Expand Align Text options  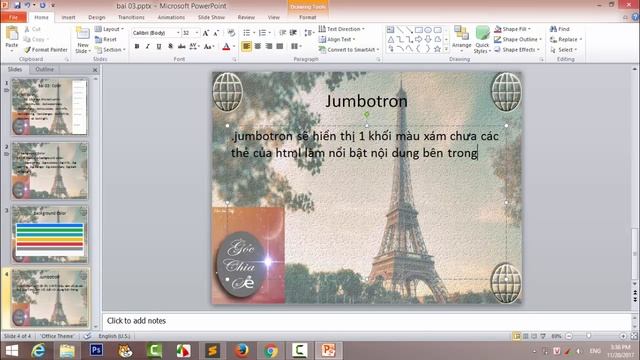pos(337,39)
